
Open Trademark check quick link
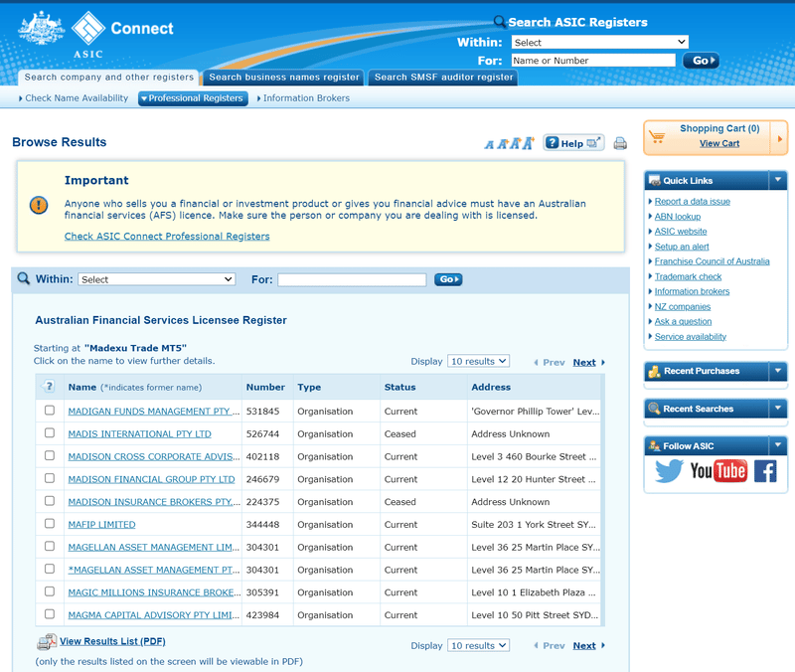[x=688, y=276]
